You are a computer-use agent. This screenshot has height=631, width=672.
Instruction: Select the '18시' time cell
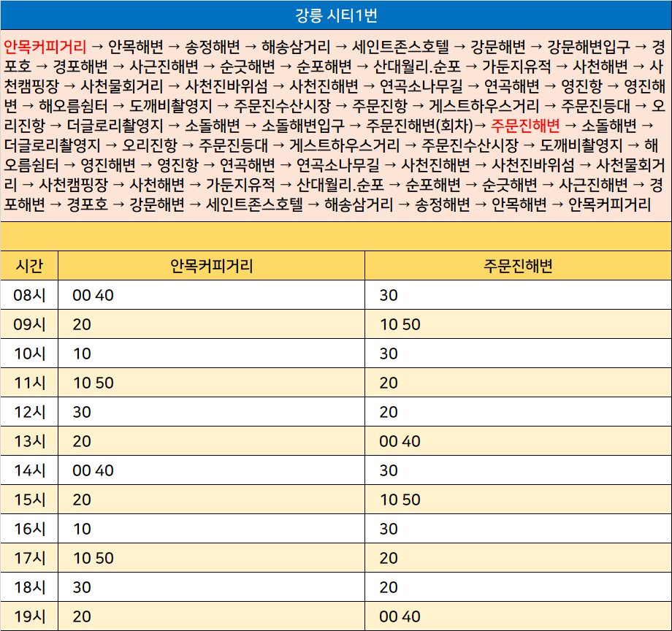point(29,587)
